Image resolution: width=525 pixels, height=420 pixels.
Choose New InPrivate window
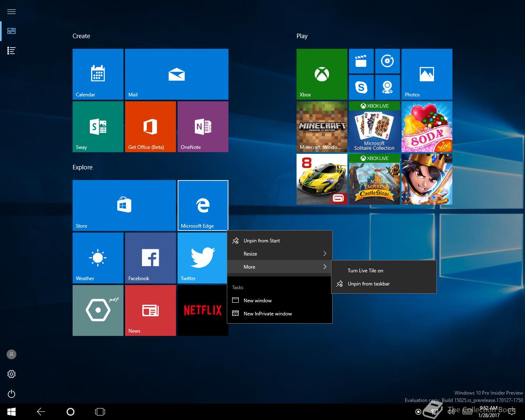tap(280, 314)
